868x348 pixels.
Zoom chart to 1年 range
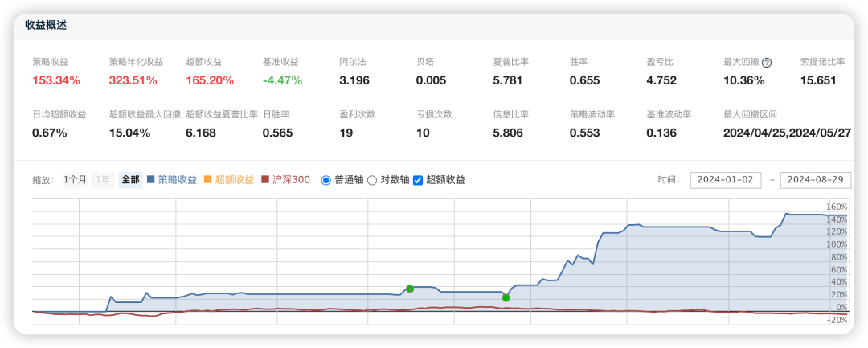coord(102,180)
